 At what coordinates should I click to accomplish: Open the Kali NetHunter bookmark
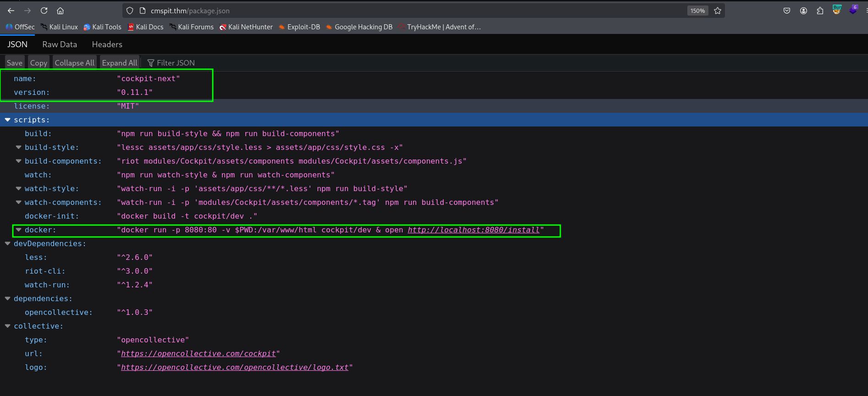pos(246,27)
